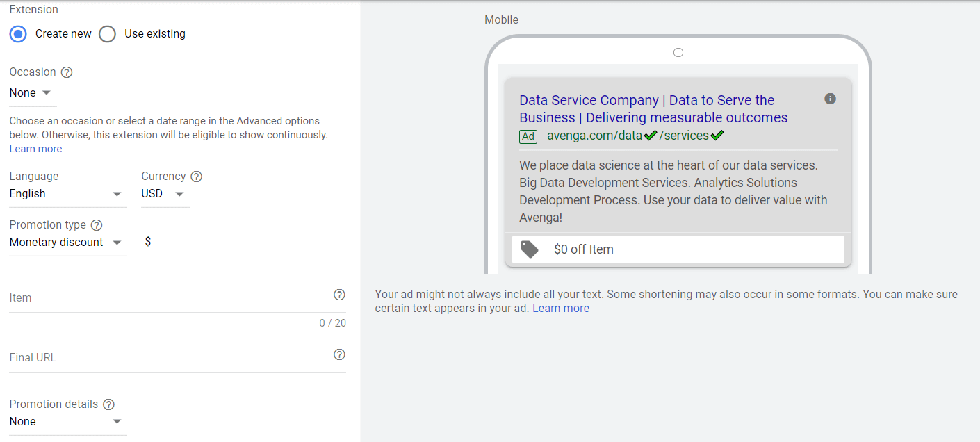Click the Ad badge in preview
Screen dimensions: 980x442
[528, 136]
